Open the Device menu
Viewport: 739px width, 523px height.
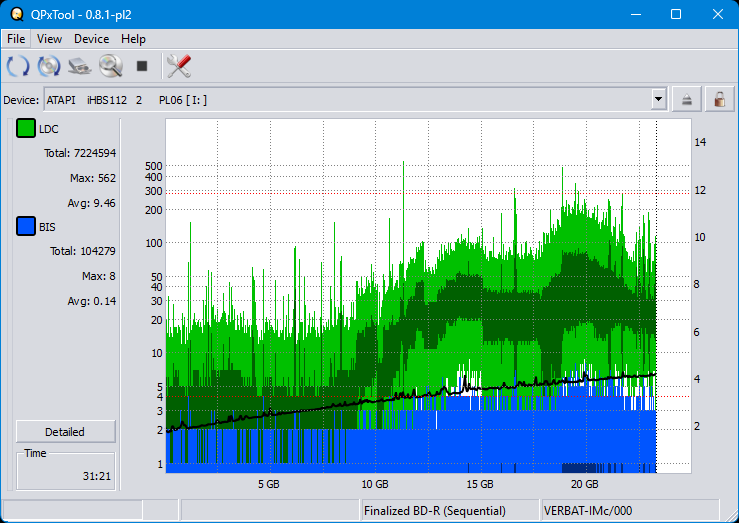(x=91, y=39)
